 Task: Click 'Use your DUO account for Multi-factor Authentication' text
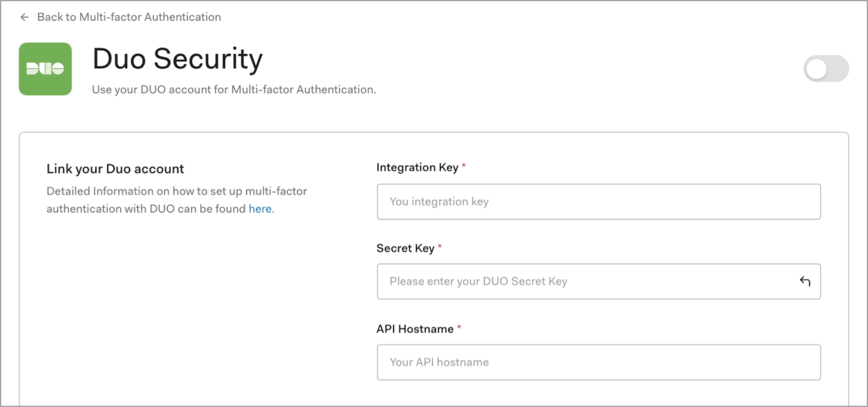pyautogui.click(x=234, y=90)
